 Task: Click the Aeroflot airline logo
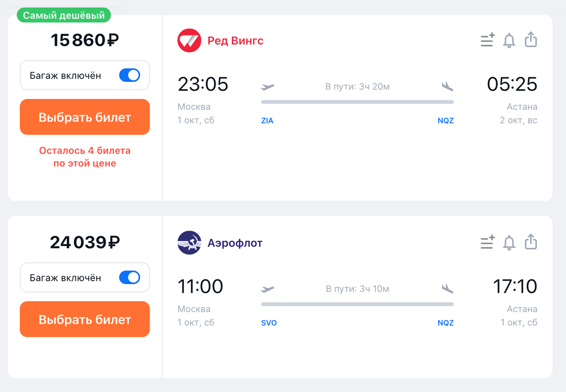tap(189, 243)
